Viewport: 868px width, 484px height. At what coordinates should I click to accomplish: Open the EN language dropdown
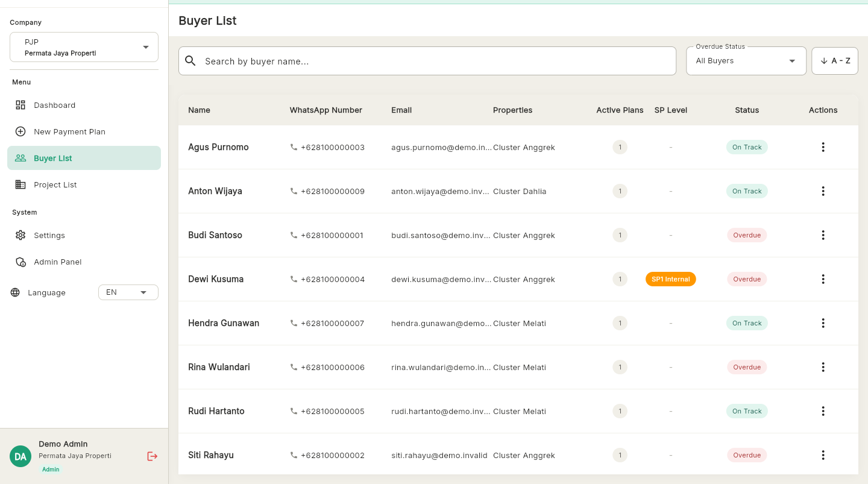pos(128,292)
